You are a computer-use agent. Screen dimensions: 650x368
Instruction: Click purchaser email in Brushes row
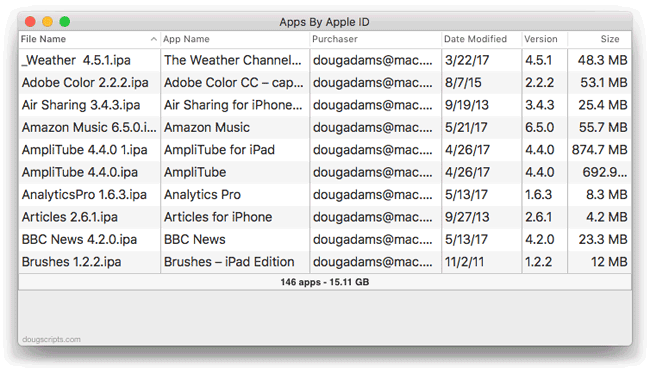pyautogui.click(x=373, y=261)
